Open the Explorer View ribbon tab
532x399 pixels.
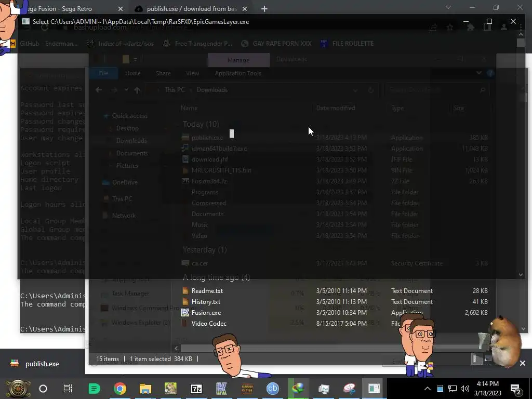pyautogui.click(x=192, y=73)
